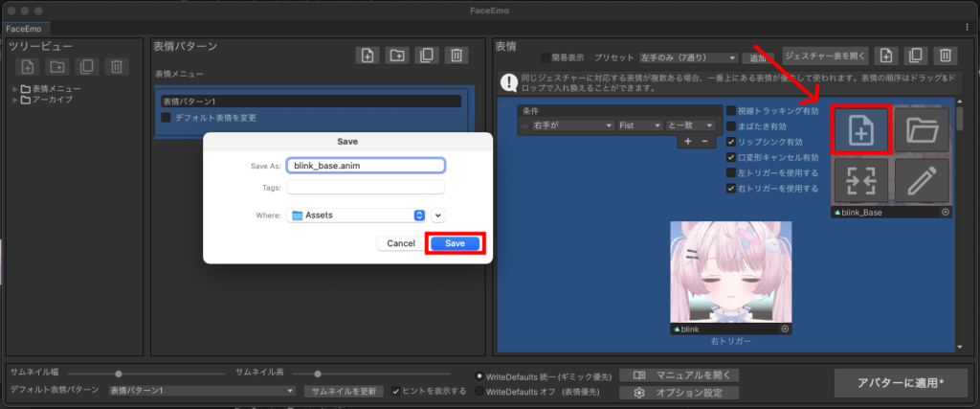Click the Save As filename field
This screenshot has width=980, height=409.
(x=366, y=165)
